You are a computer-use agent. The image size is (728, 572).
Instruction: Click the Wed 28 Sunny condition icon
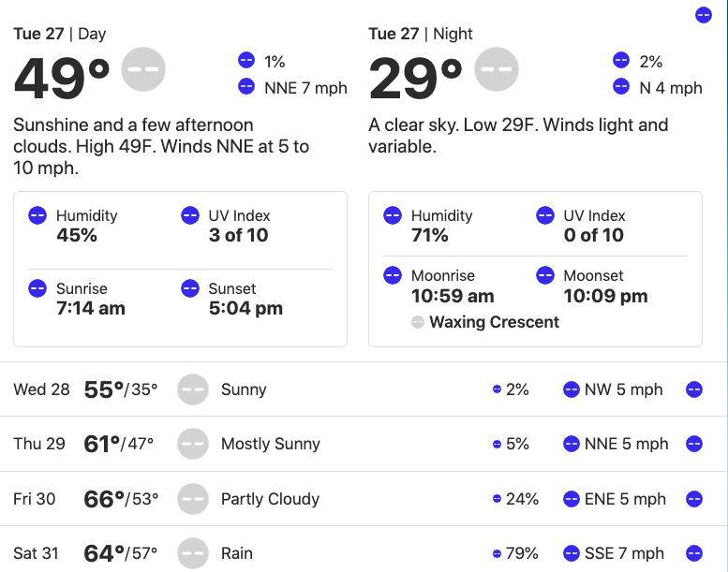pos(193,389)
